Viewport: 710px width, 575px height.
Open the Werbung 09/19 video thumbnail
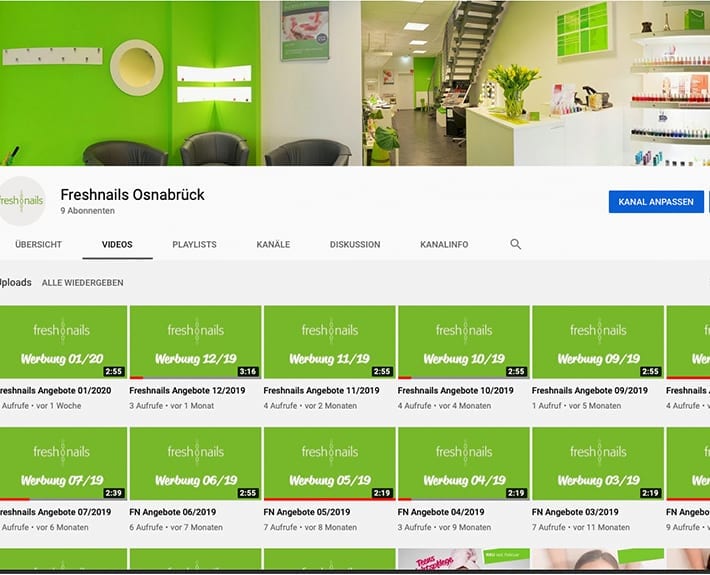pos(598,342)
